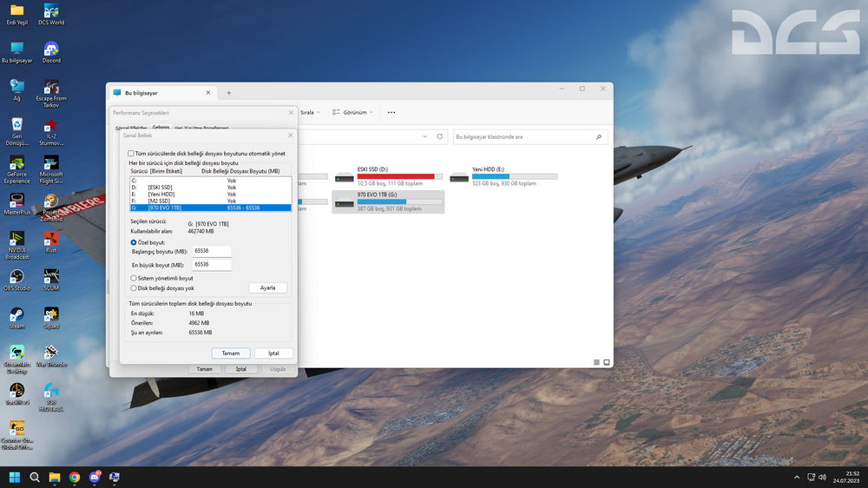Show hidden system tray icons

pyautogui.click(x=797, y=477)
